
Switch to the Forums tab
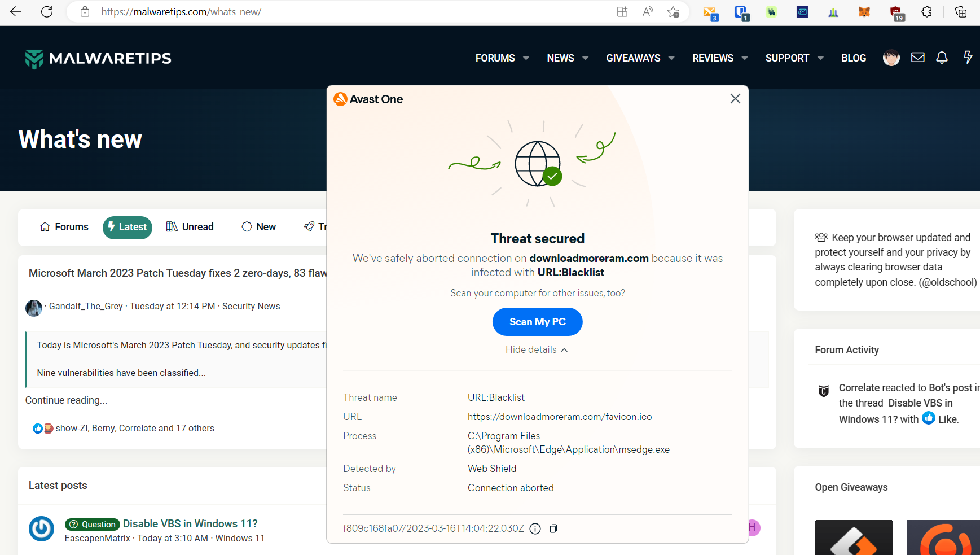point(64,227)
